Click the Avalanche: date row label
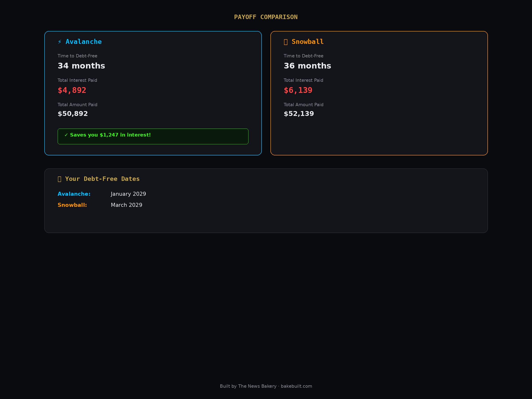The height and width of the screenshot is (399, 532). pyautogui.click(x=74, y=194)
